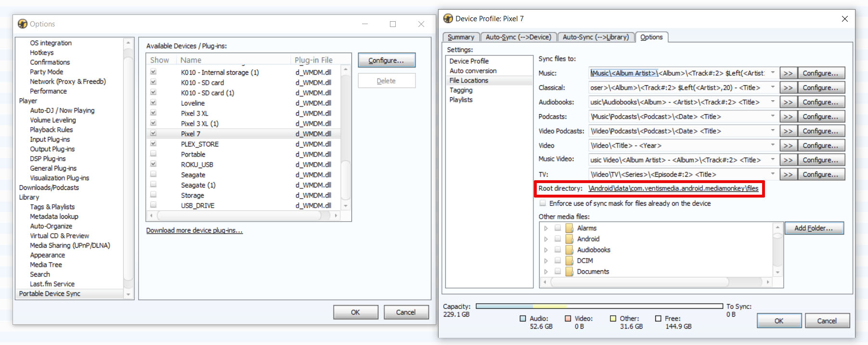Select Media Sharing (UPnP/DLNA) in options tree
868x345 pixels.
coord(70,245)
